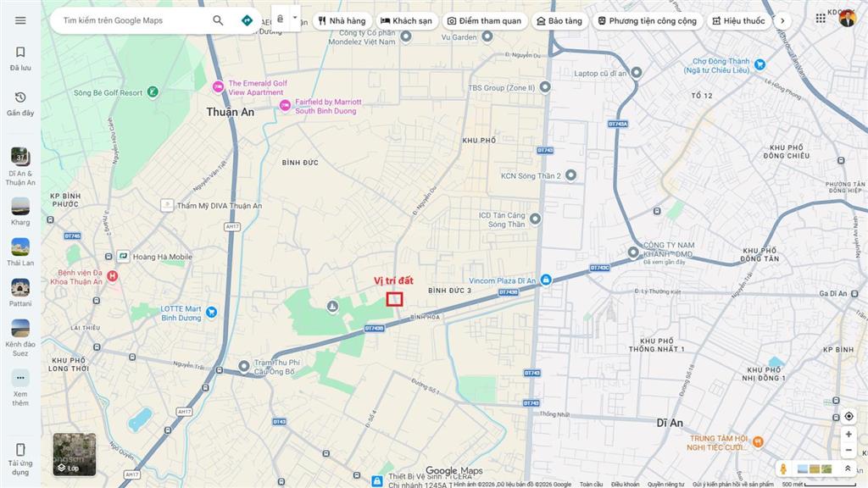Image resolution: width=868 pixels, height=488 pixels.
Task: Select the Fairfield by Marriott hotel pin
Action: point(285,106)
